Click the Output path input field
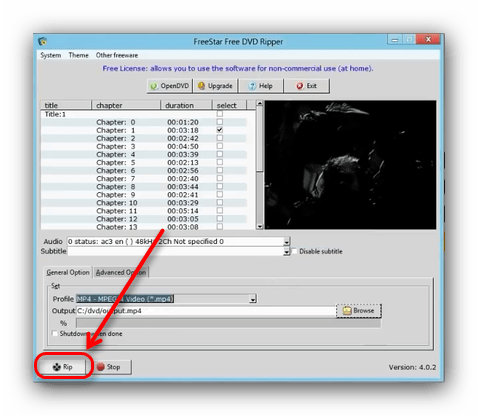Image resolution: width=478 pixels, height=416 pixels. (x=206, y=311)
